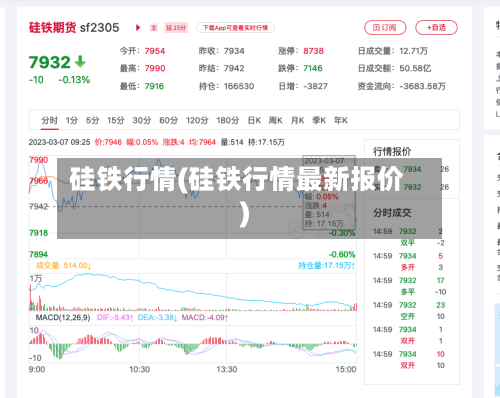Image resolution: width=500 pixels, height=398 pixels.
Task: Open the 日K chart tab
Action: 254,120
